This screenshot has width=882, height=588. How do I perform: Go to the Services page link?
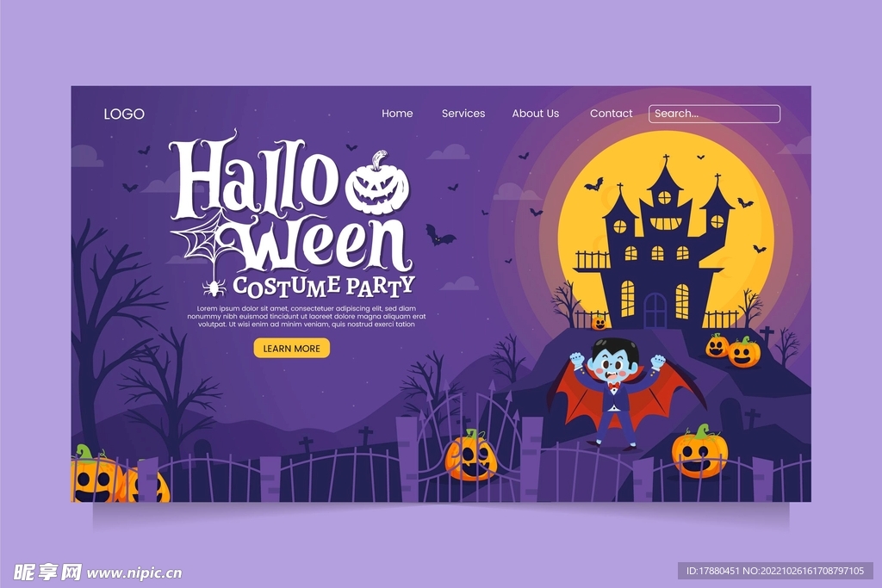[x=463, y=114]
